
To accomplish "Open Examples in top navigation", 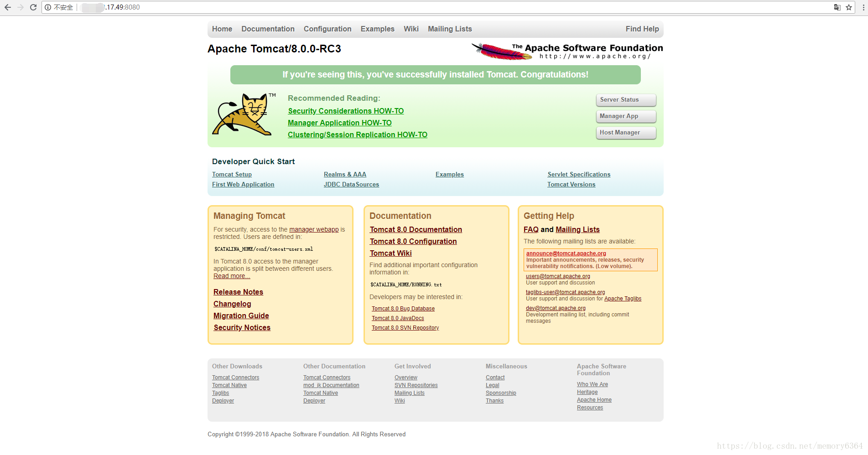I will pyautogui.click(x=378, y=29).
